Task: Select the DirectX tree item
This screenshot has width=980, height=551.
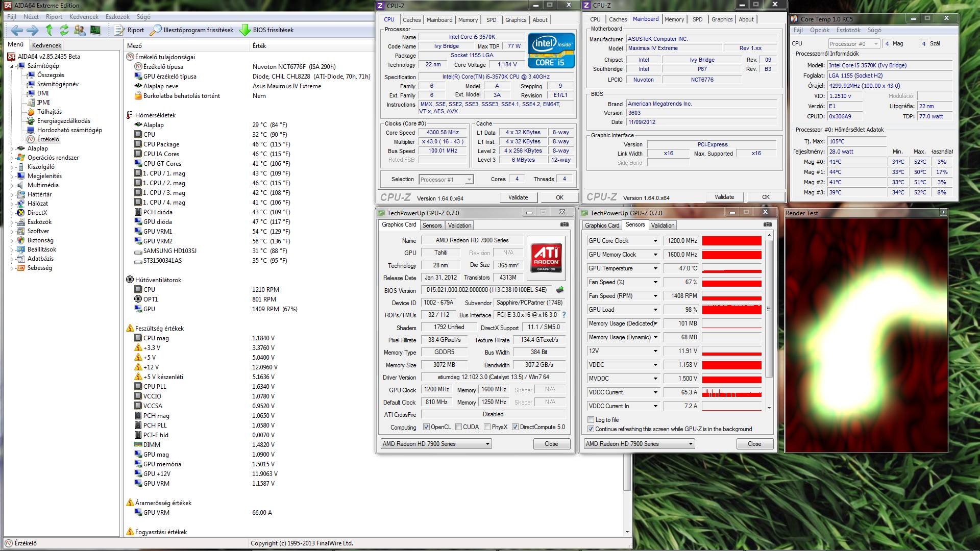Action: coord(32,213)
